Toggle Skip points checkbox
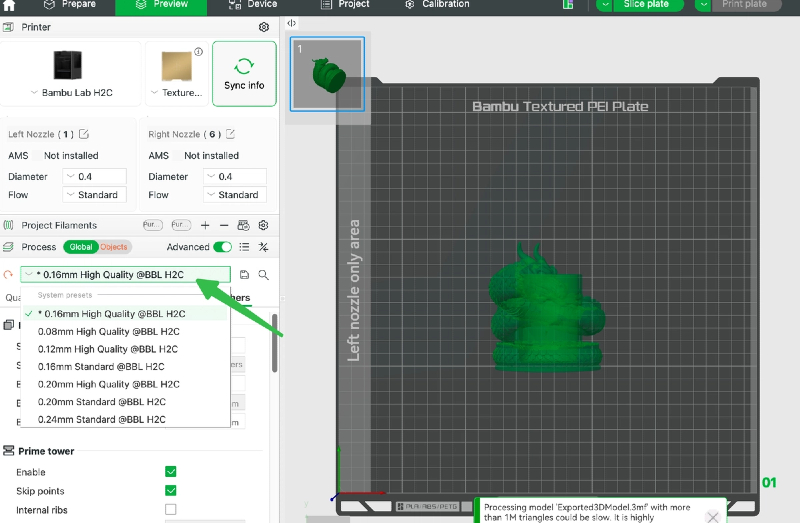This screenshot has height=523, width=800. point(171,490)
